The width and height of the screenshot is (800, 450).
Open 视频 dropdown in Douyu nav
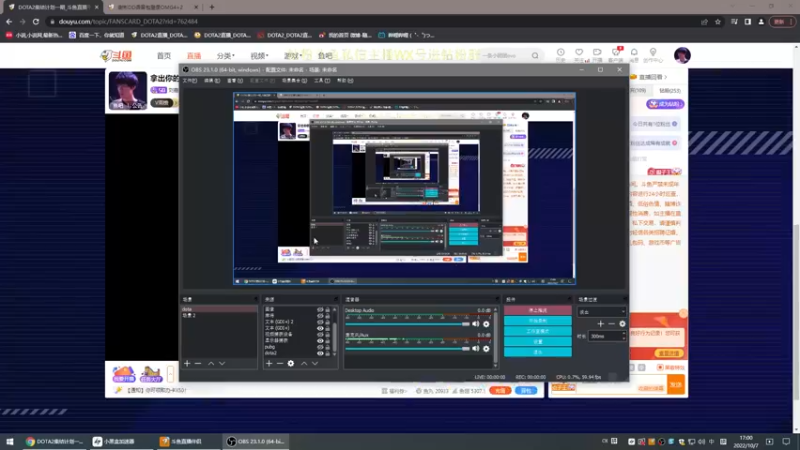259,56
